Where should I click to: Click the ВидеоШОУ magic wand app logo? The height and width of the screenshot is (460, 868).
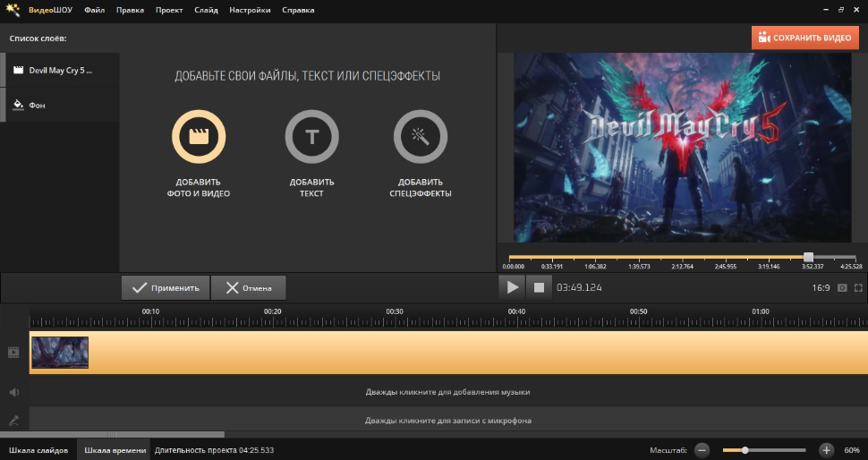coord(13,10)
